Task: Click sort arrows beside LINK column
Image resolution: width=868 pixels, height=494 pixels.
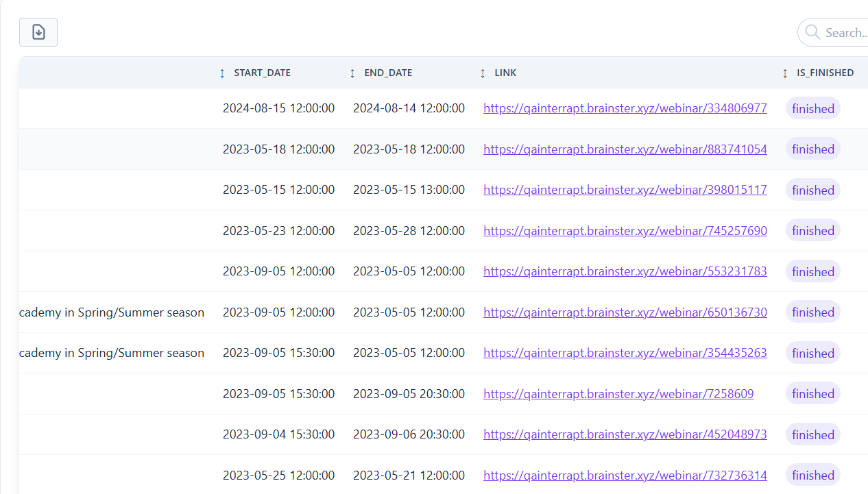Action: click(x=483, y=73)
